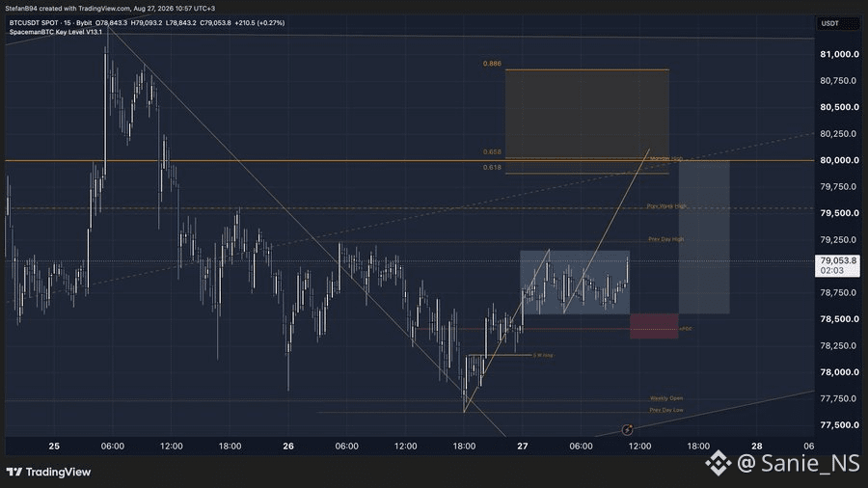
Task: Click the Monday High level label
Action: pyautogui.click(x=665, y=159)
